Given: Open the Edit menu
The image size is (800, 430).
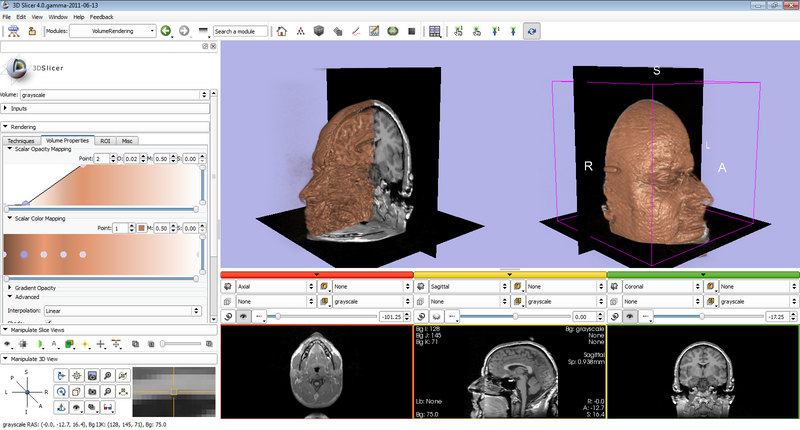Looking at the screenshot, I should (x=21, y=17).
